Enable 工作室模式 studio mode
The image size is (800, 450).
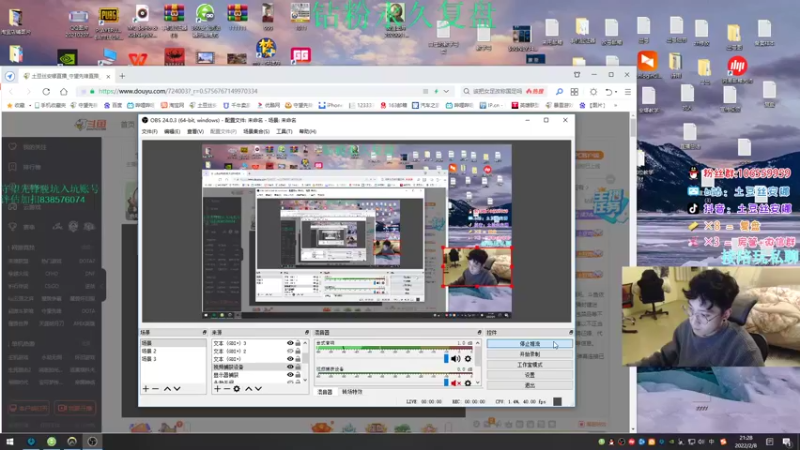point(530,365)
